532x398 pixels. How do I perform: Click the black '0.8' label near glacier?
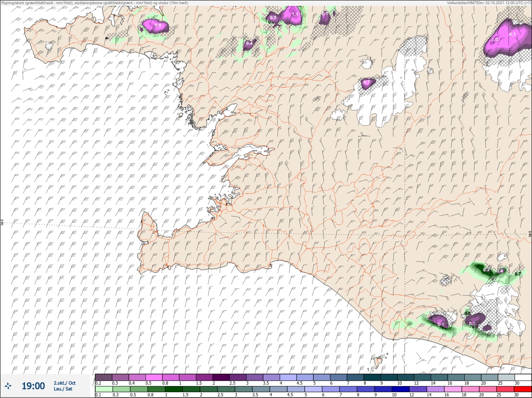tap(467, 313)
